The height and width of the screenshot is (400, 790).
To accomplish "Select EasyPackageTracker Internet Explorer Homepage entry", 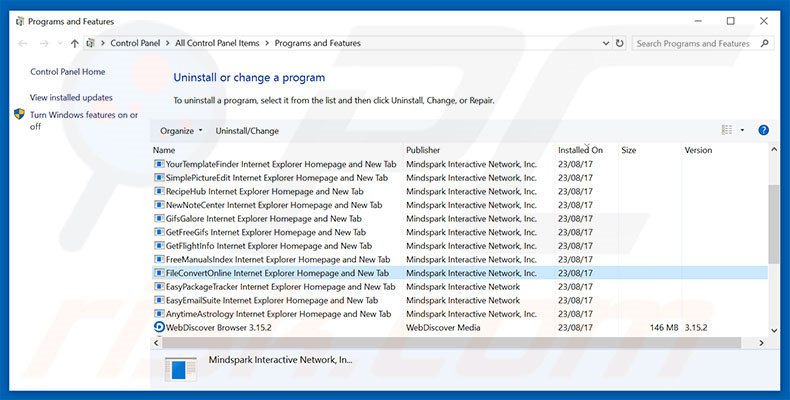I will click(x=281, y=287).
